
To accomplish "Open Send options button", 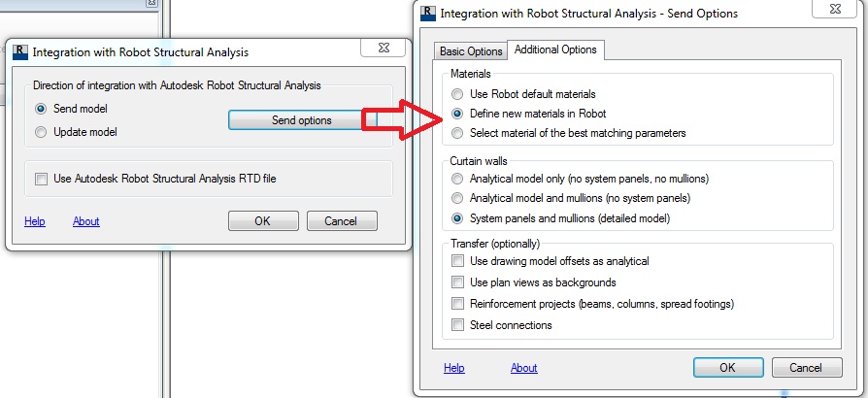I will coord(302,120).
